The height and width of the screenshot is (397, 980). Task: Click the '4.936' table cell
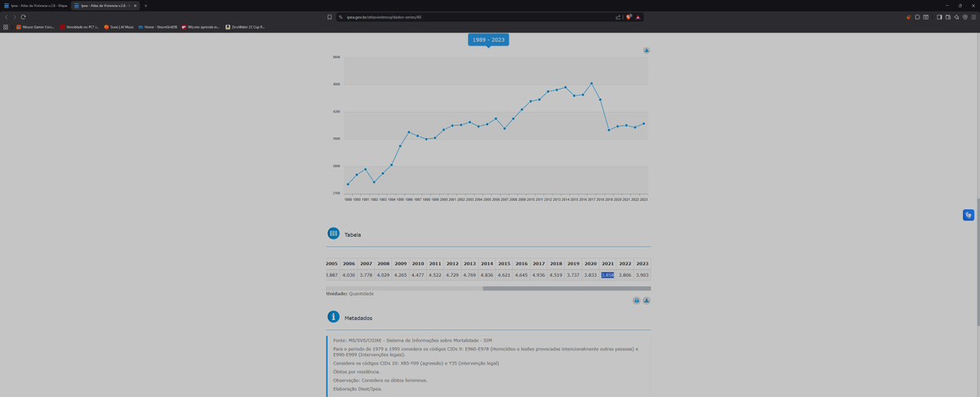point(538,275)
